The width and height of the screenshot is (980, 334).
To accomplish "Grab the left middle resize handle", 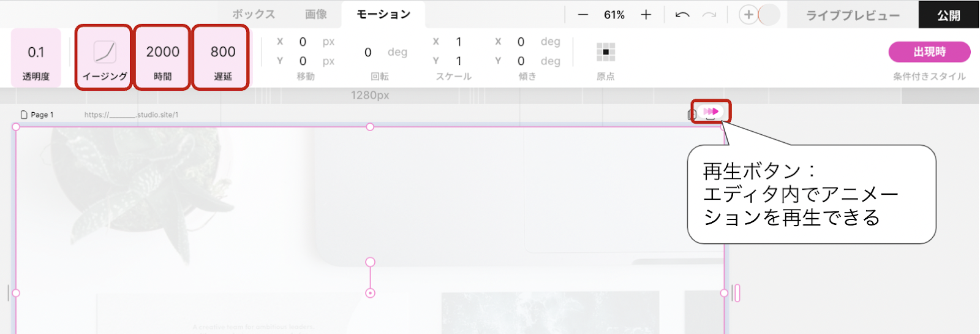I will click(x=16, y=293).
